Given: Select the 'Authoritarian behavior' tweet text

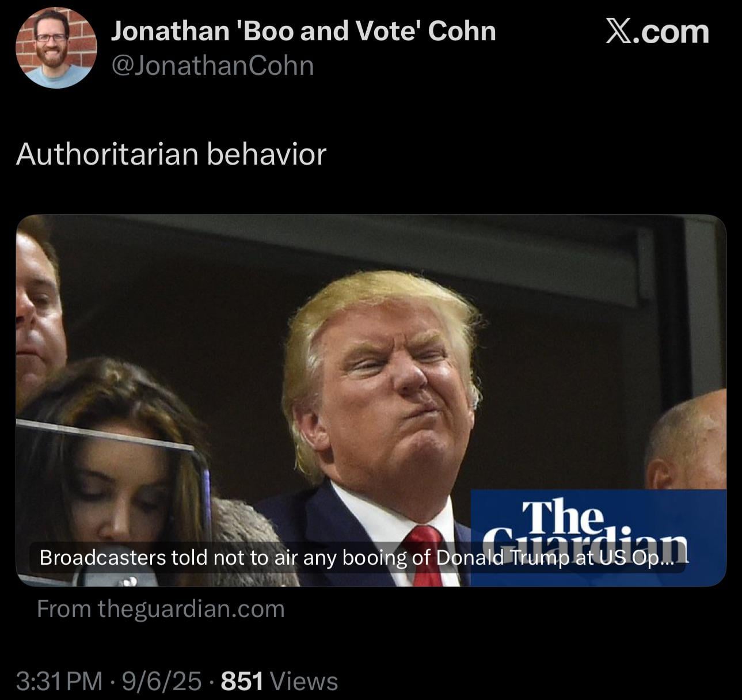Looking at the screenshot, I should click(171, 154).
